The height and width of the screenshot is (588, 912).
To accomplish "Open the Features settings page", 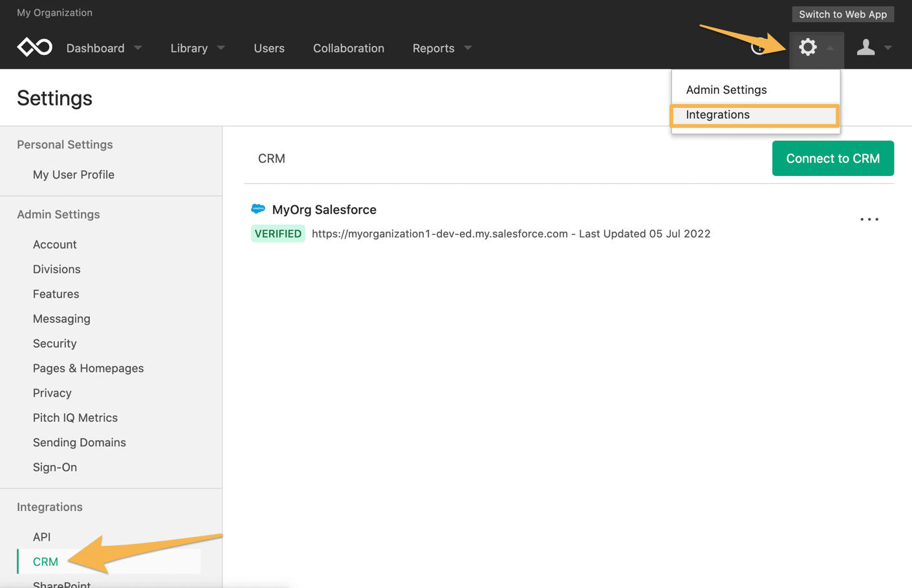I will (x=56, y=294).
